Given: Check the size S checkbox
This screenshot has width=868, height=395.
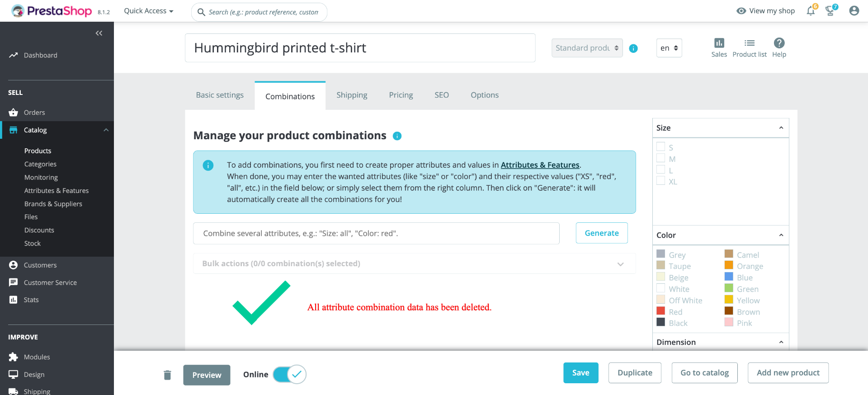Looking at the screenshot, I should click(x=661, y=147).
